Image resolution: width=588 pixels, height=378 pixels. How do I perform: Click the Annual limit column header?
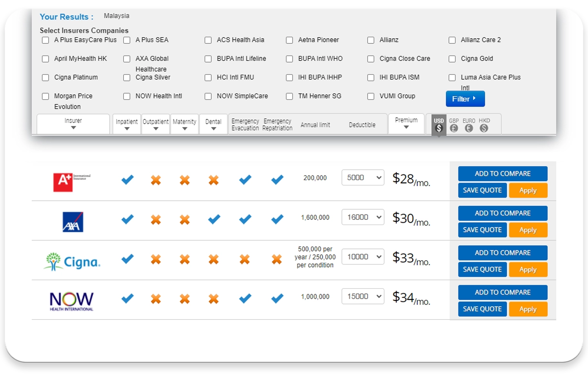316,125
